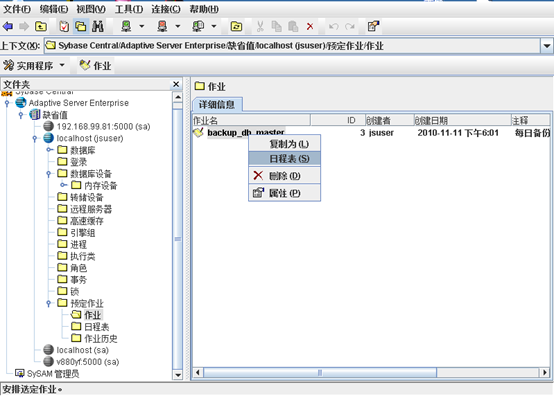
Task: Close the 文件夹 pane
Action: coord(176,84)
